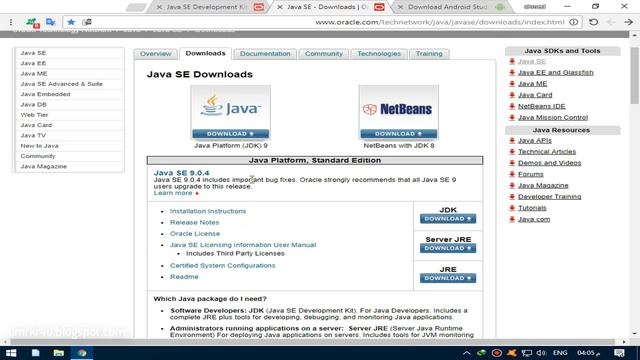Click the JRE DOWNLOAD button
This screenshot has width=640, height=360.
[x=448, y=278]
